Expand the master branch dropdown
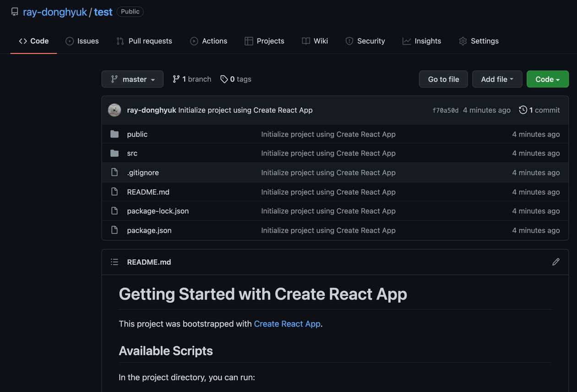The width and height of the screenshot is (577, 392). pos(132,79)
